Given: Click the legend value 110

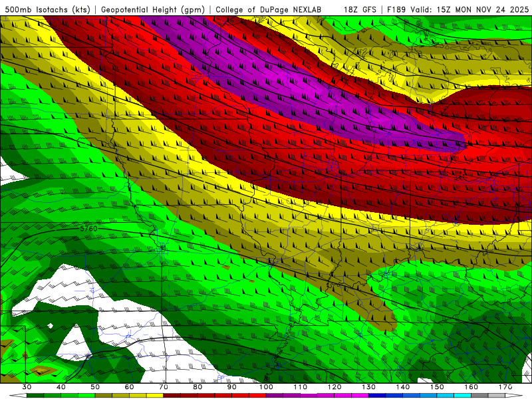Looking at the screenshot, I should pos(301,387).
